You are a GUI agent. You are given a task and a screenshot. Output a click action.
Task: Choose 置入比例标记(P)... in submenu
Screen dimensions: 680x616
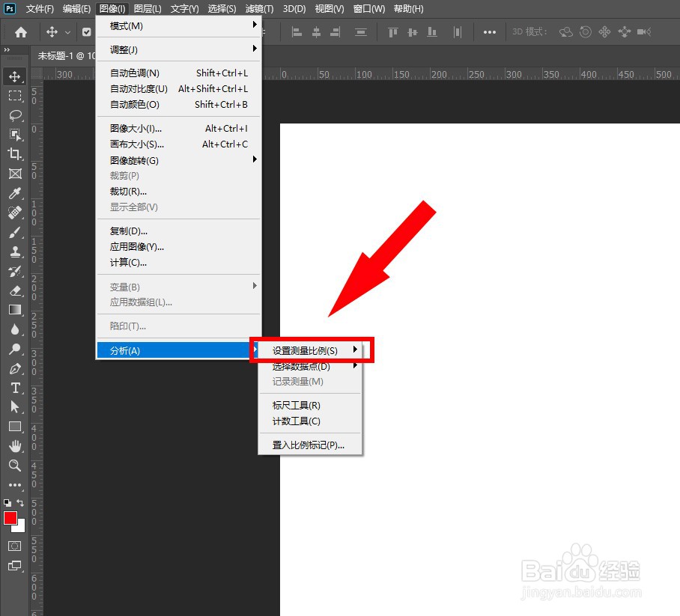[311, 445]
